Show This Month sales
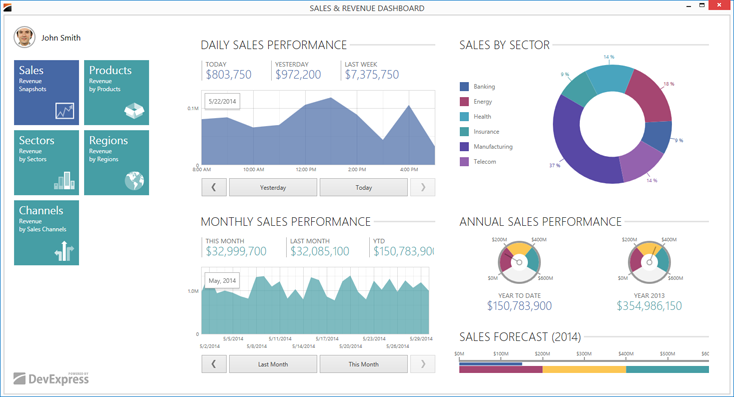This screenshot has height=397, width=734. coord(364,364)
